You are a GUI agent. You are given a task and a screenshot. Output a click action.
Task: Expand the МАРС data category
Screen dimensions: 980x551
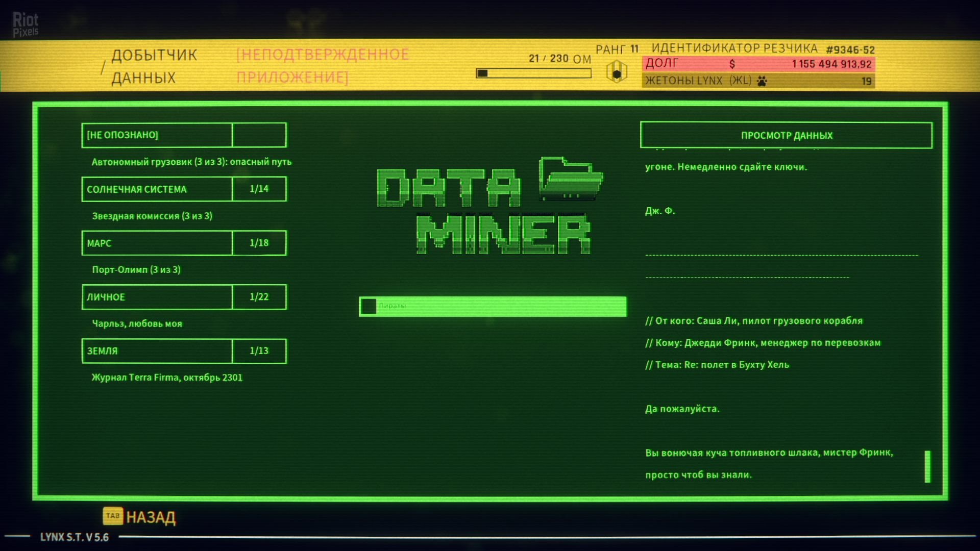click(157, 243)
